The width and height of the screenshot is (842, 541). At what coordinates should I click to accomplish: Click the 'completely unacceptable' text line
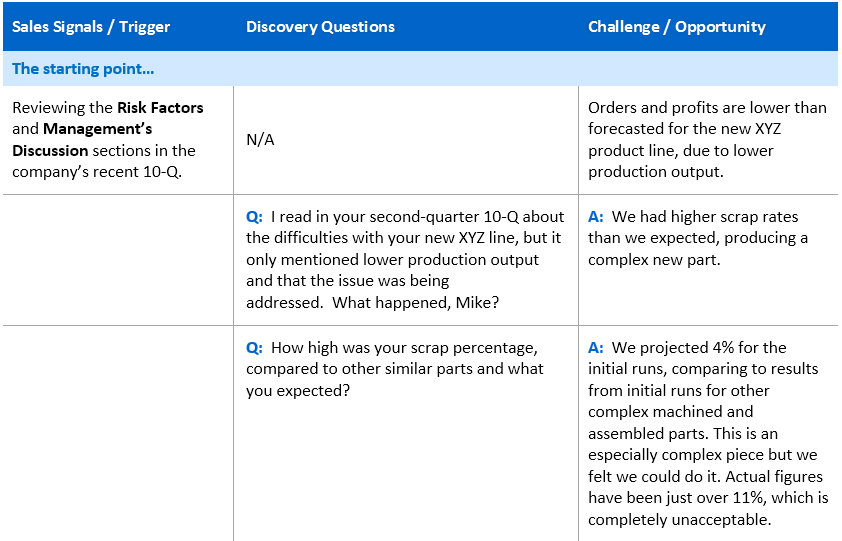coord(680,520)
